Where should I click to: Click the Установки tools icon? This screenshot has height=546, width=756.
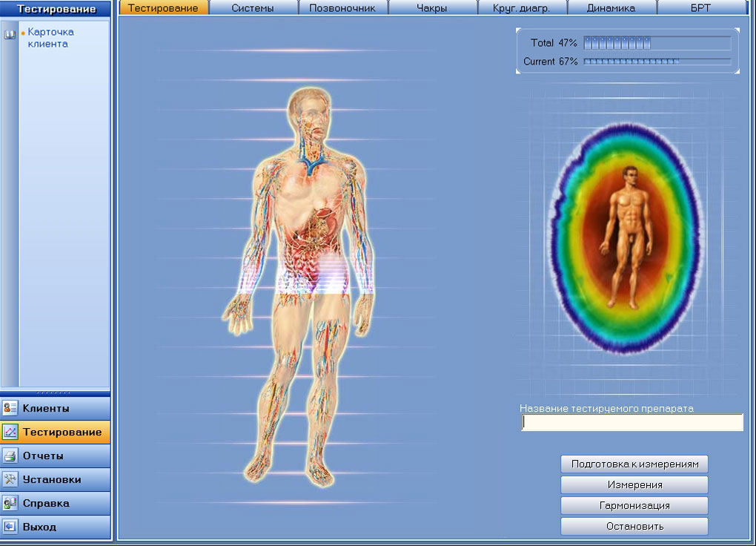[10, 479]
